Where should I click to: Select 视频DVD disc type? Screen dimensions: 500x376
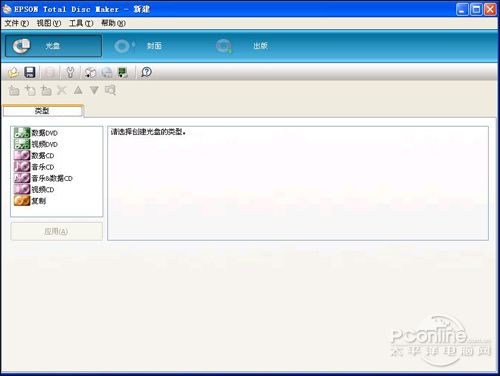click(x=36, y=144)
